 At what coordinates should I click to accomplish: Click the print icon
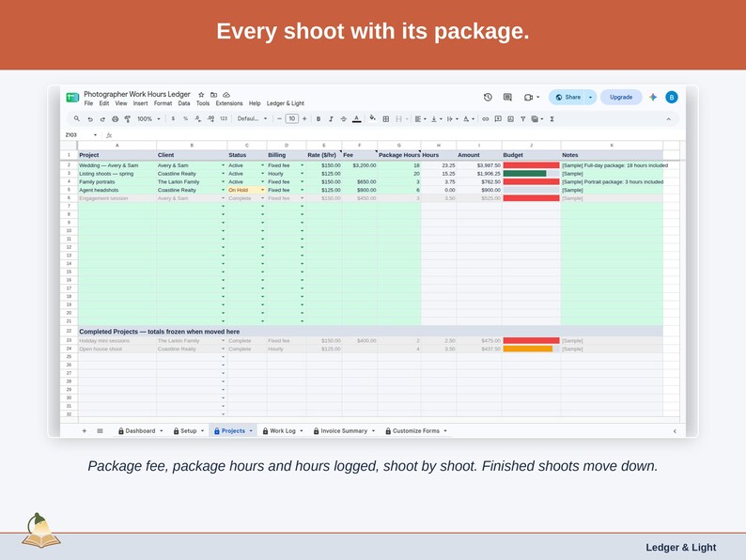[116, 119]
